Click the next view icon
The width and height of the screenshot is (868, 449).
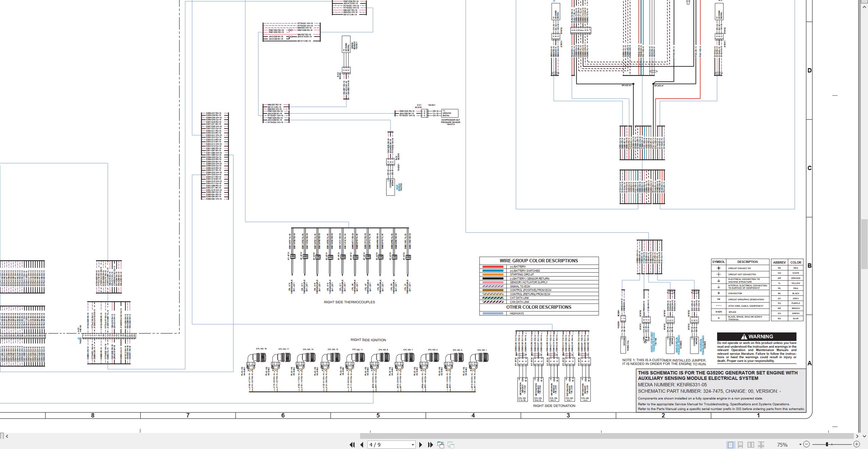[x=451, y=445]
